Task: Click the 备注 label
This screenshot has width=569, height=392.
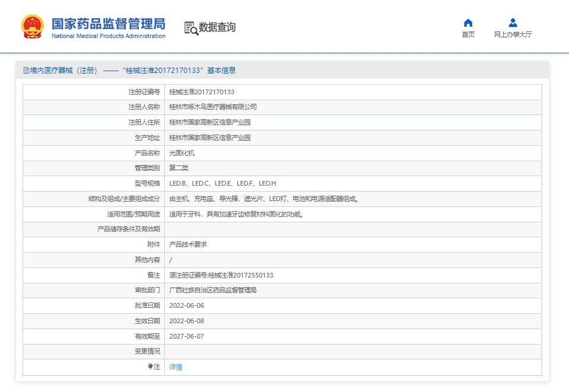Action: (x=154, y=275)
